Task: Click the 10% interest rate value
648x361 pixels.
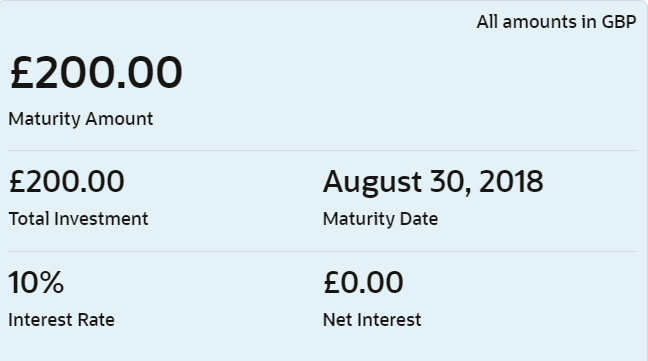Action: (x=36, y=283)
